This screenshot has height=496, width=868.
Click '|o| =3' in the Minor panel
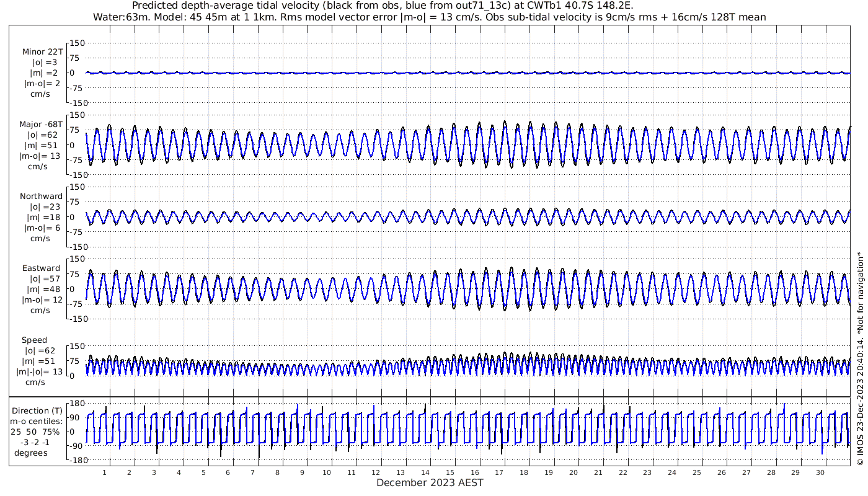point(44,63)
